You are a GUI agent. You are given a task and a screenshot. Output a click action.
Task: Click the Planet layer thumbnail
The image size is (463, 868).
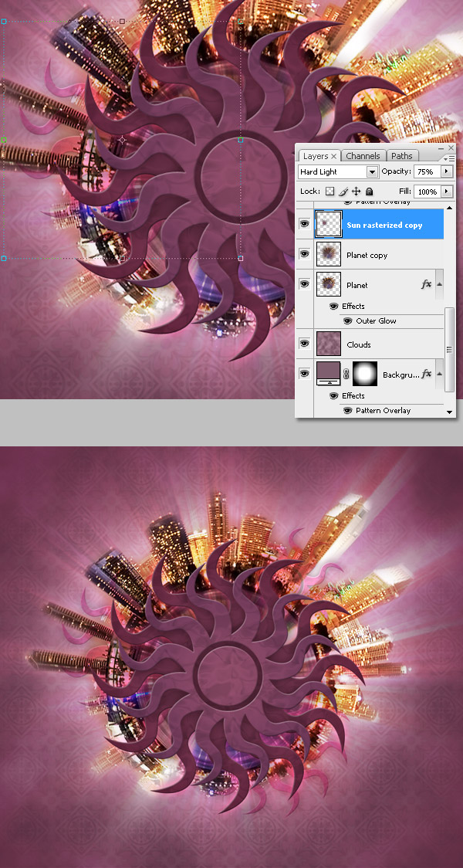(329, 284)
